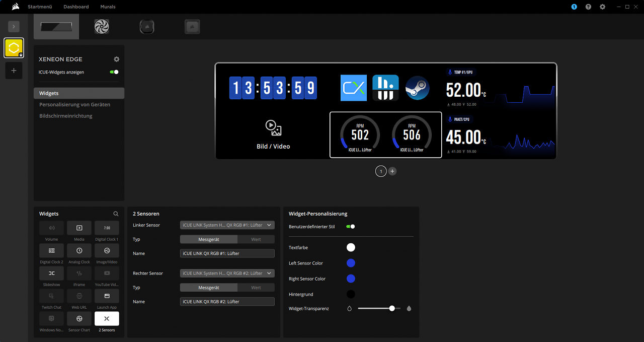Add the Analog Clock widget
Image resolution: width=644 pixels, height=342 pixels.
pyautogui.click(x=79, y=250)
